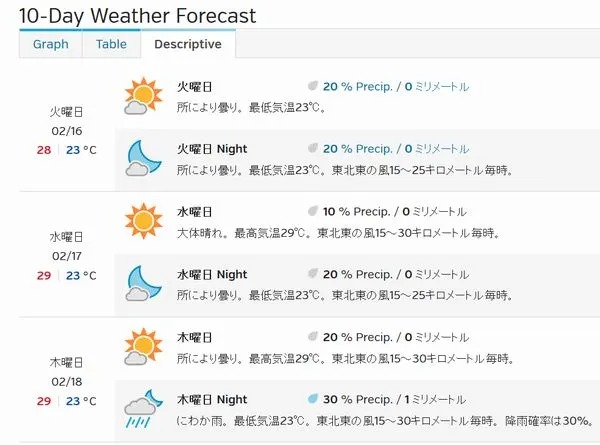Click the sunny icon for 水曜日

[x=144, y=221]
